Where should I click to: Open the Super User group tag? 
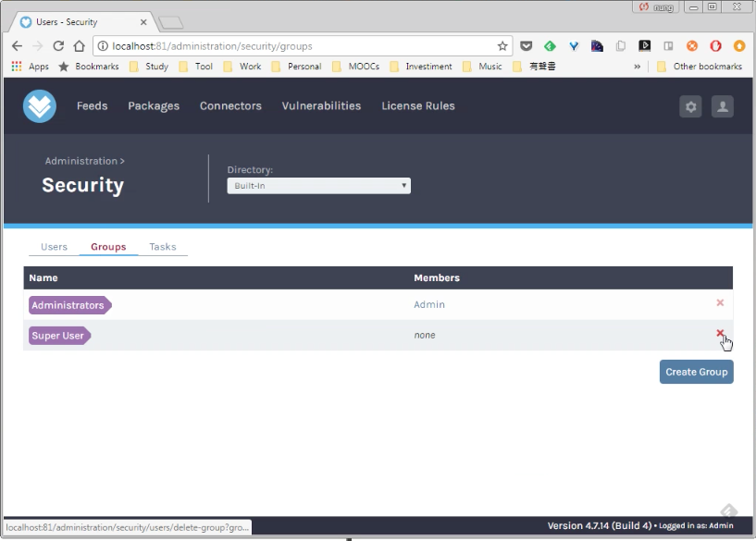60,336
